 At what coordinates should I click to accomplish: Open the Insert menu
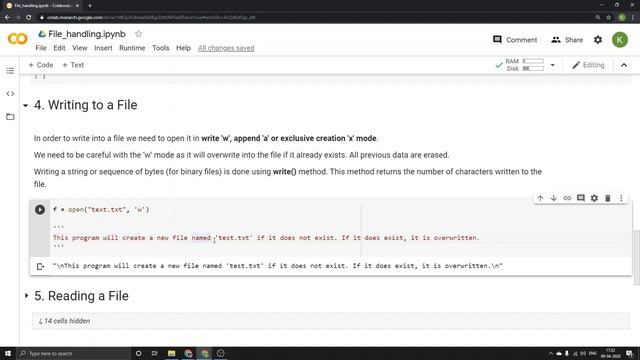tap(103, 48)
